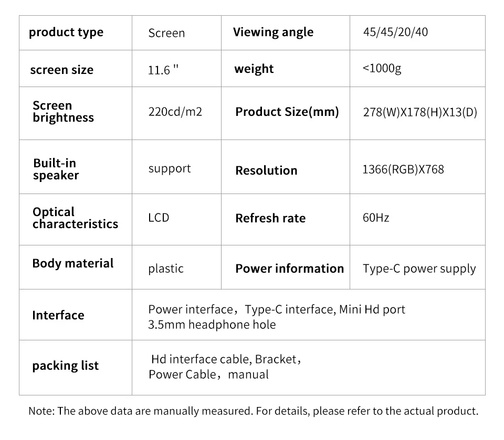Click the "weight" label cell
This screenshot has width=504, height=440.
click(254, 69)
